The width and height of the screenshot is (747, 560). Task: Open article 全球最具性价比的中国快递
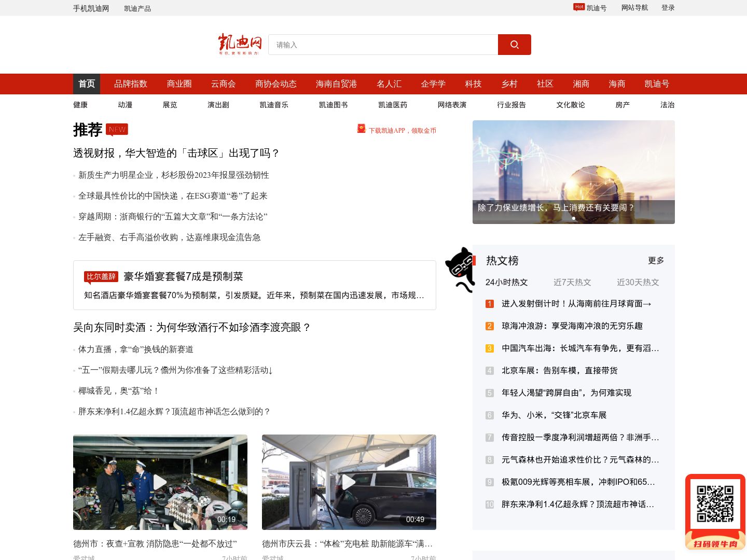[173, 196]
